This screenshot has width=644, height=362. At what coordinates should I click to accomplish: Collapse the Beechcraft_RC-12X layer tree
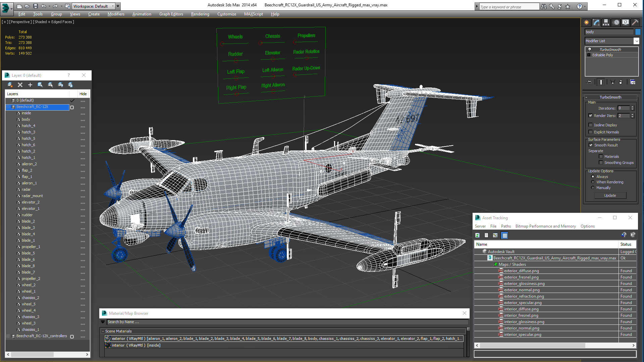click(8, 107)
